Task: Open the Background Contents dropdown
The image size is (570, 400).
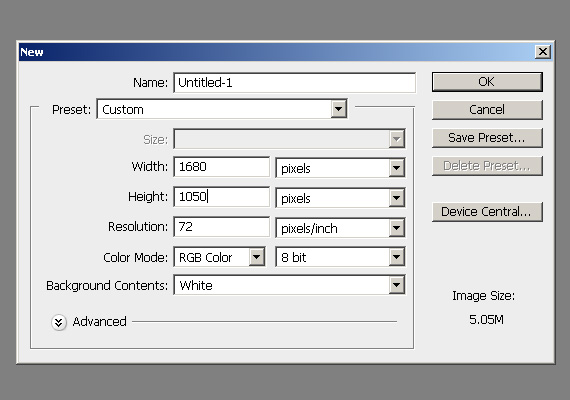Action: click(x=289, y=285)
